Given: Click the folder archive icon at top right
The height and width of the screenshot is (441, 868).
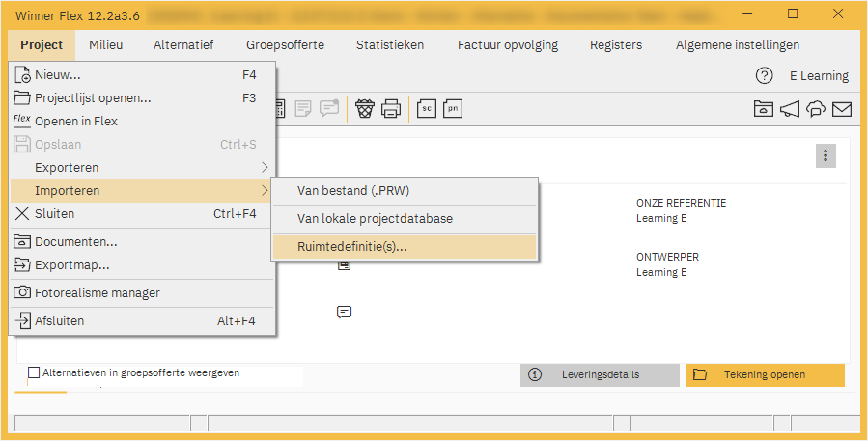Looking at the screenshot, I should [x=764, y=109].
